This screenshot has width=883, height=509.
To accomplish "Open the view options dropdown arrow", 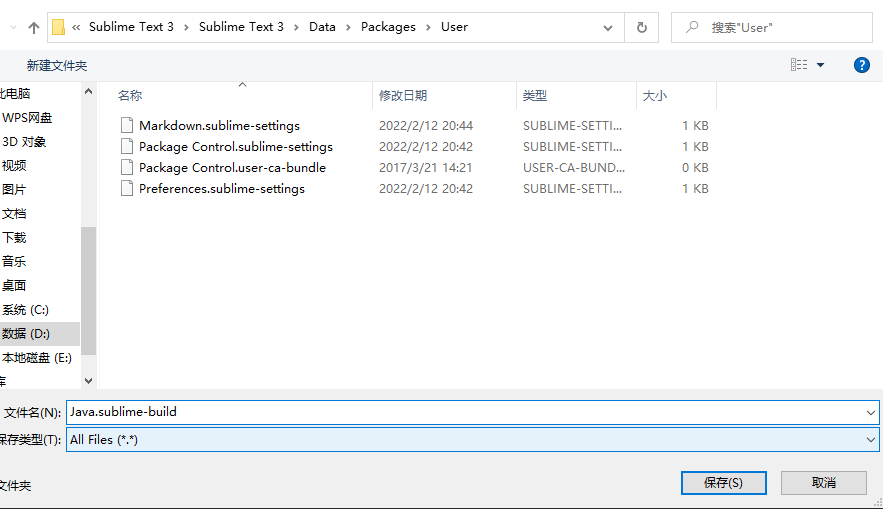I will [x=820, y=65].
